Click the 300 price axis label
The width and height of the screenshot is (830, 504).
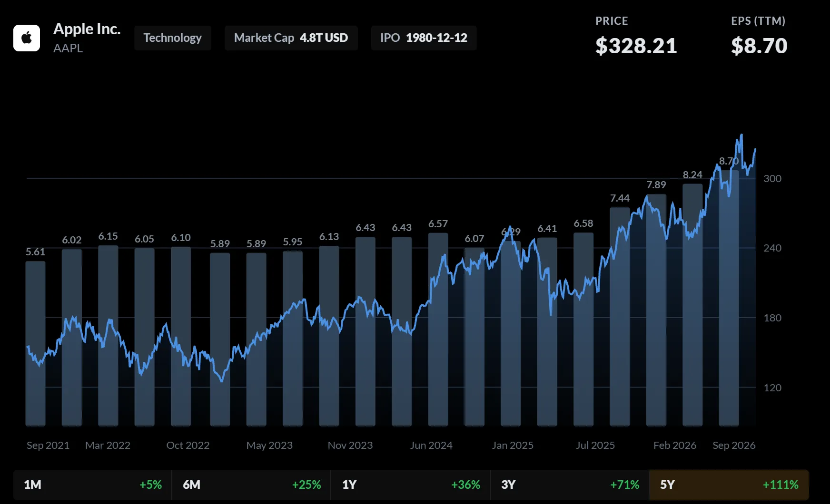tap(772, 179)
